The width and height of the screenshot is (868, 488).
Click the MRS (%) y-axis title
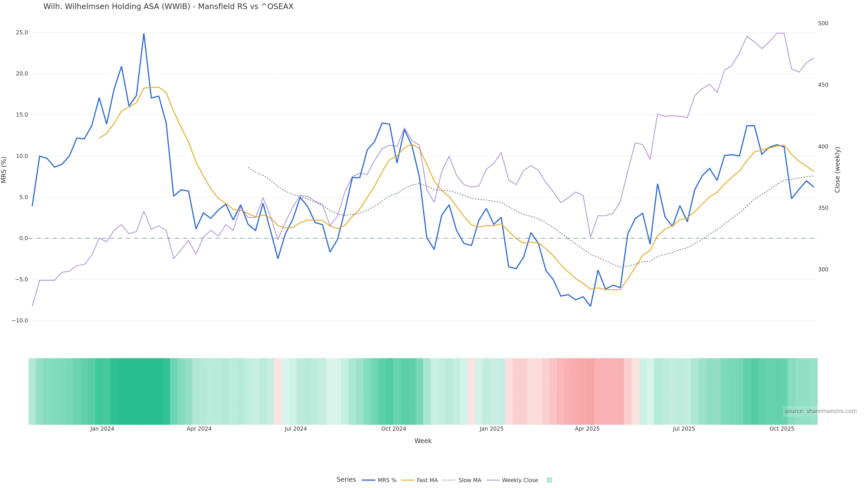pos(4,170)
